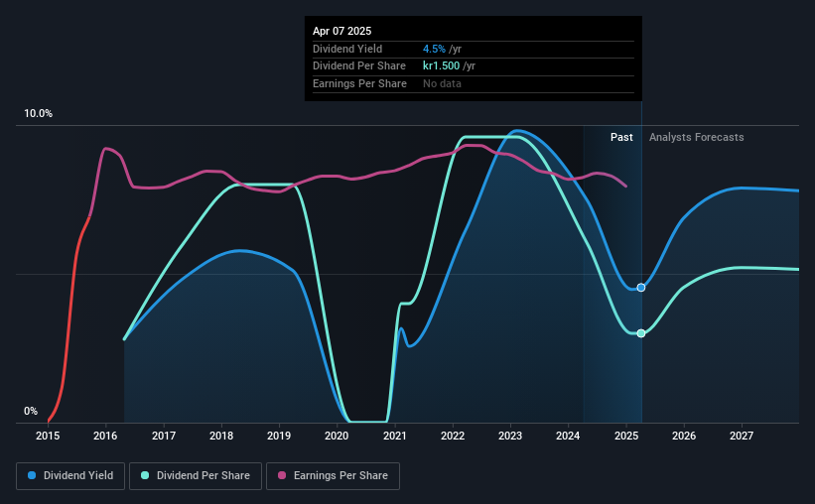Click the 2016 x-axis label

105,436
